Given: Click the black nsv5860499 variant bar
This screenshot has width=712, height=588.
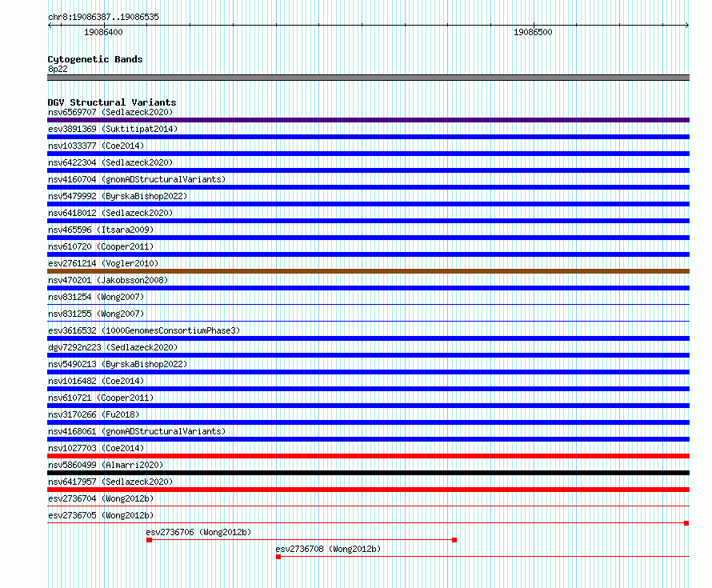Looking at the screenshot, I should pyautogui.click(x=368, y=473).
